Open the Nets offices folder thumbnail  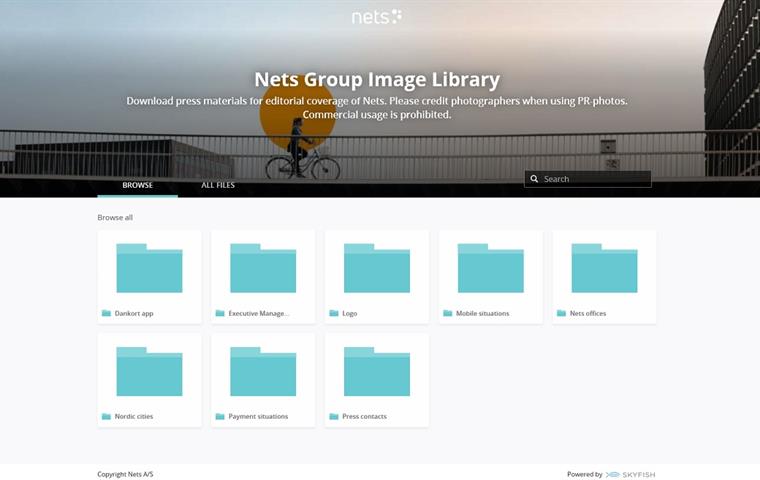coord(604,268)
